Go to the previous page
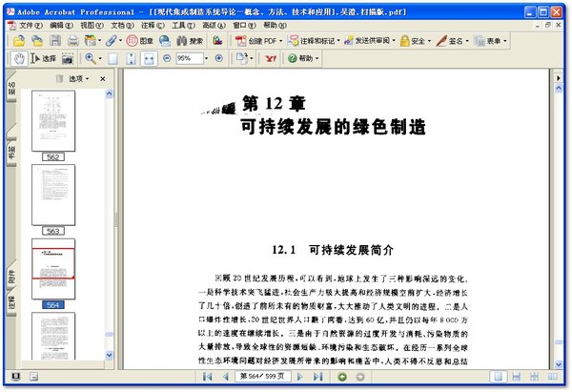Viewport: 572px width, 392px height. 225,377
